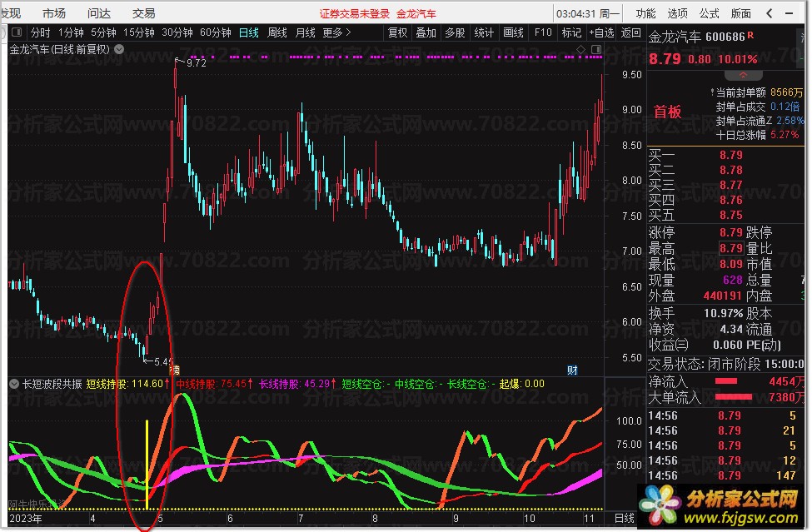Image resolution: width=812 pixels, height=532 pixels.
Task: Switch to 30分钟 period
Action: [x=177, y=32]
